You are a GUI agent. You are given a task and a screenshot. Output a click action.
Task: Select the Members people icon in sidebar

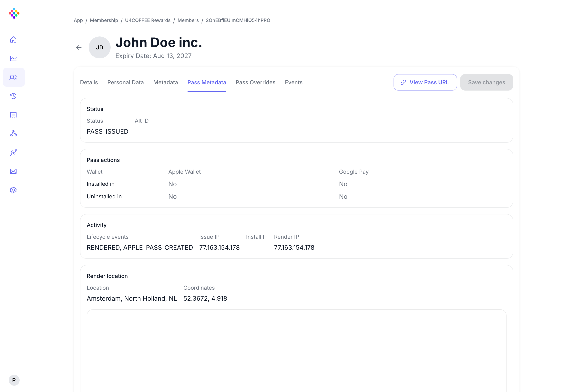click(13, 77)
